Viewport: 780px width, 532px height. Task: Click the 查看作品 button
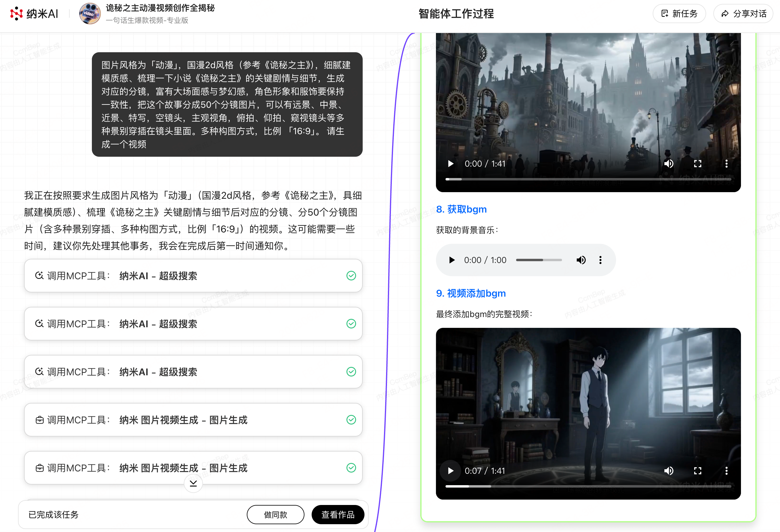click(338, 515)
